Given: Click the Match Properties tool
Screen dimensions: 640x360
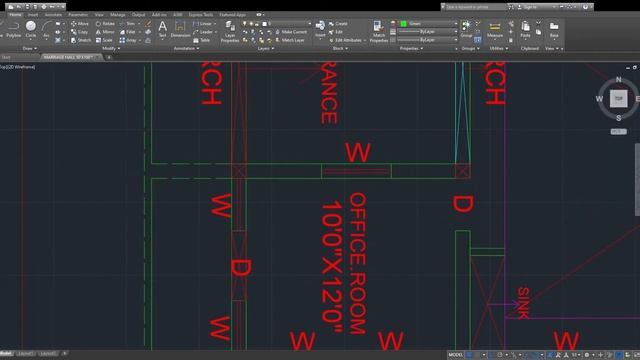Looking at the screenshot, I should coord(378,32).
